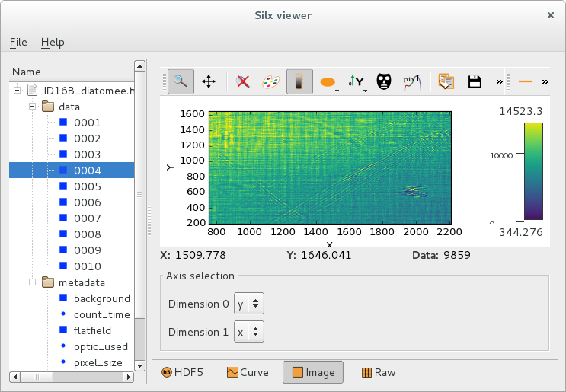Open the File menu
Image resolution: width=566 pixels, height=392 pixels.
pos(18,42)
